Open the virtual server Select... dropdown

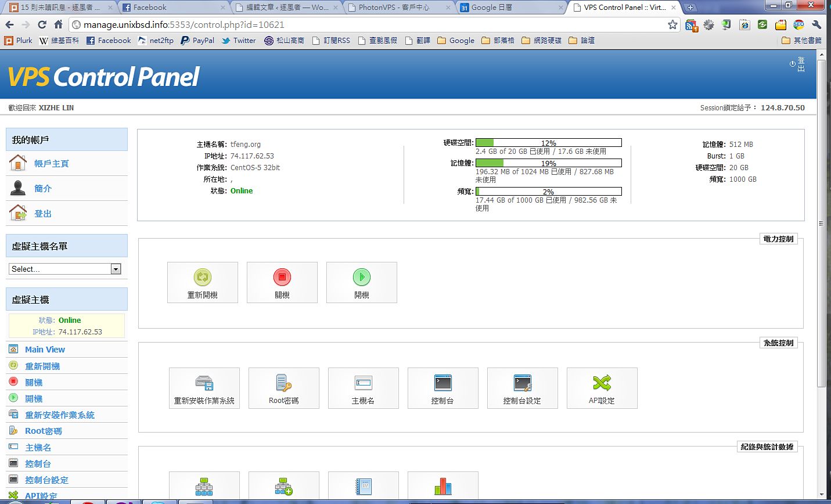coord(65,269)
